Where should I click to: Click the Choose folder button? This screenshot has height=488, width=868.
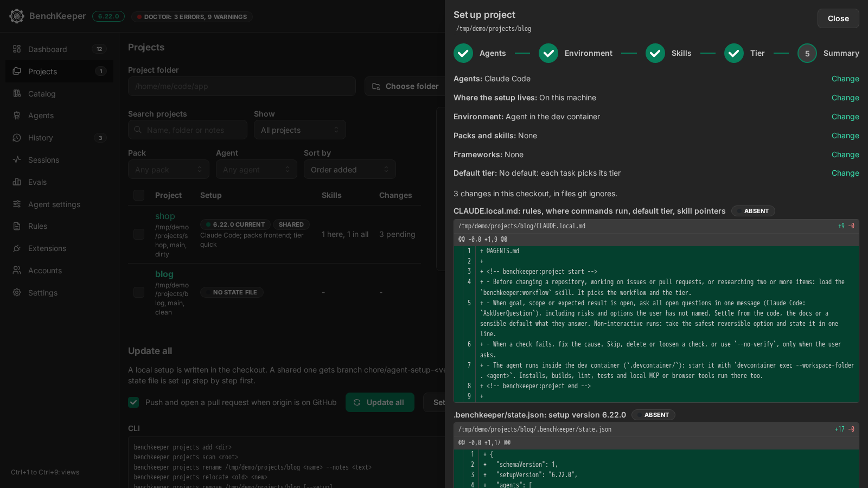coord(405,86)
